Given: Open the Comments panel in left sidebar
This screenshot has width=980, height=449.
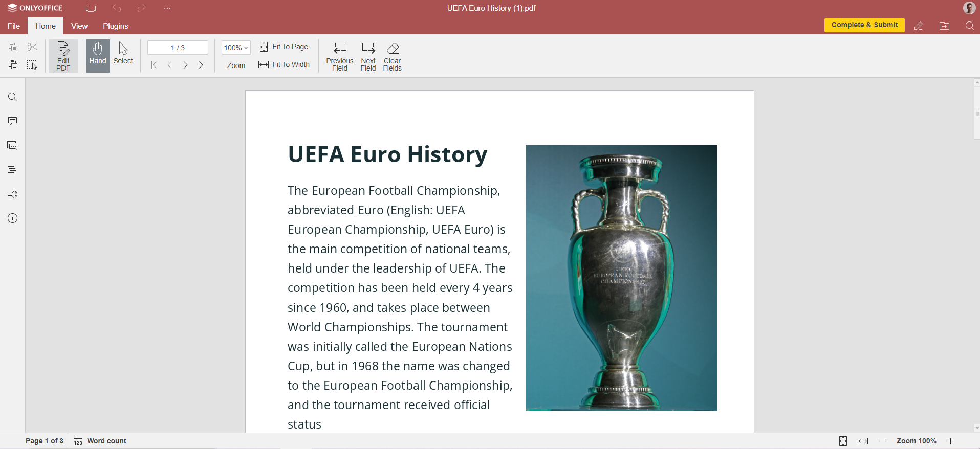Looking at the screenshot, I should (12, 121).
